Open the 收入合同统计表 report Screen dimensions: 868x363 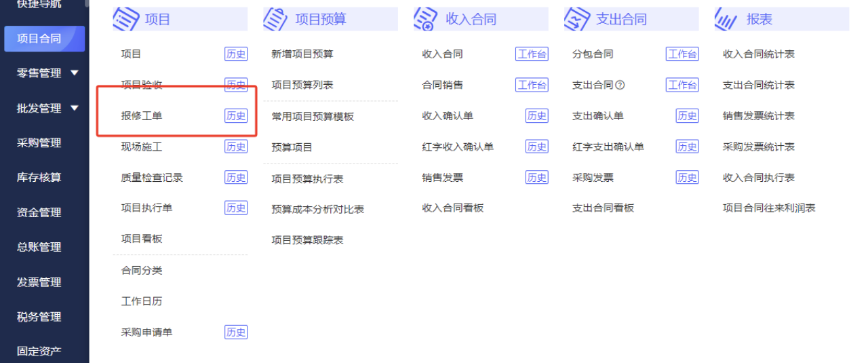(759, 54)
